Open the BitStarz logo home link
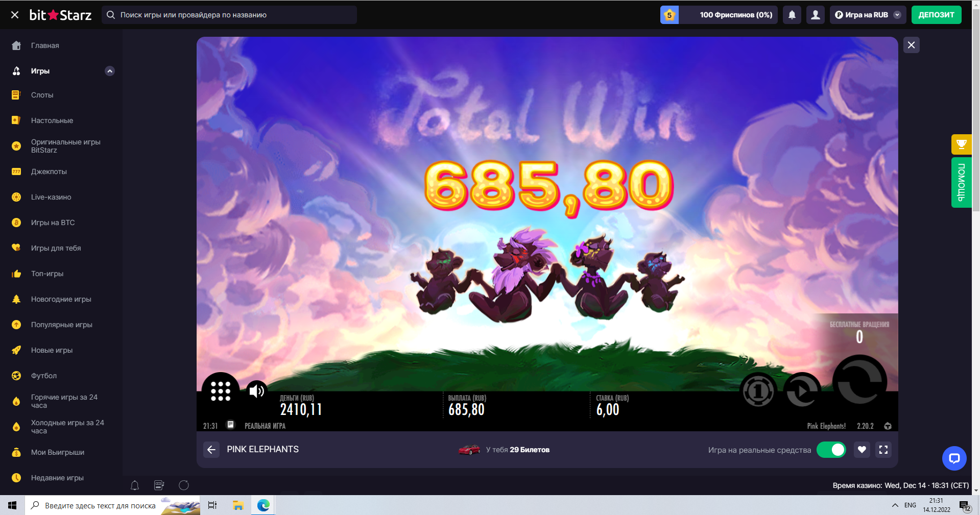Image resolution: width=980 pixels, height=515 pixels. [60, 15]
